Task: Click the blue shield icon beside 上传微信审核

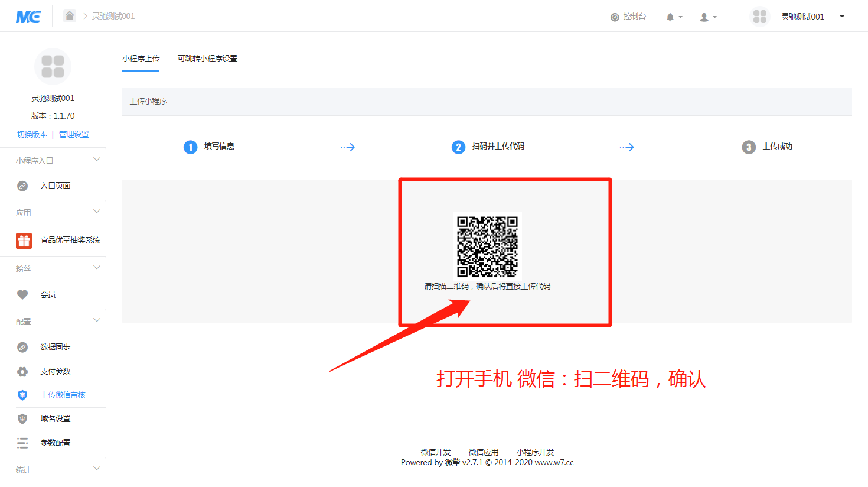Action: point(22,395)
